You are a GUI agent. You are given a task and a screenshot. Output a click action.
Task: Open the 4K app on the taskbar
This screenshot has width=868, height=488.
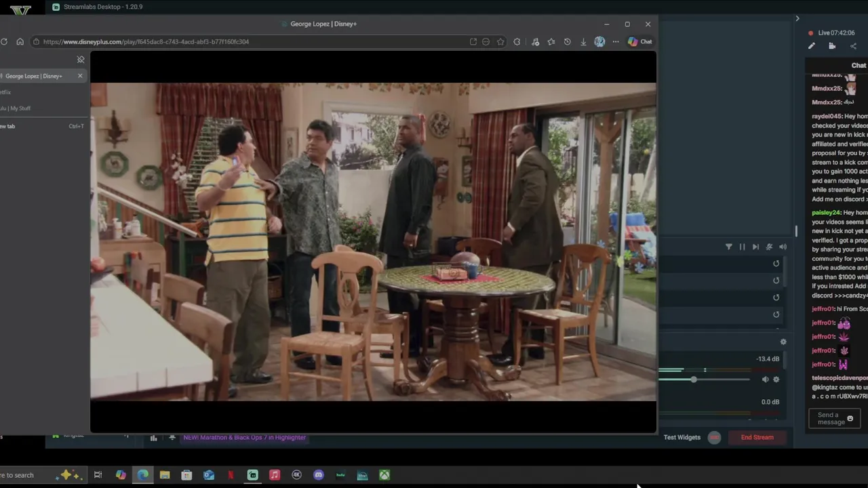coord(296,475)
